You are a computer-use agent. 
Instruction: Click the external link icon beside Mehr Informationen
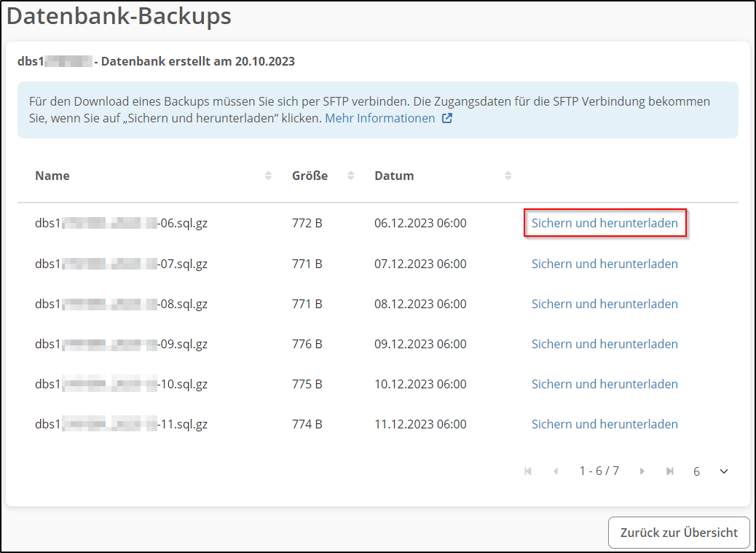pos(447,118)
